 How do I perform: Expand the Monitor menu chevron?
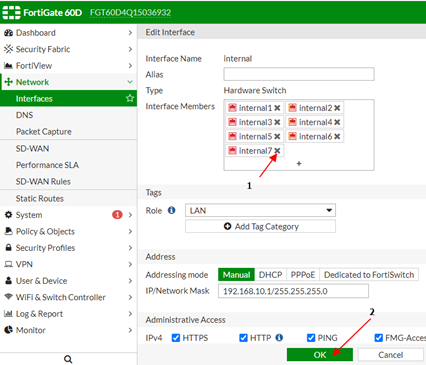pyautogui.click(x=130, y=330)
